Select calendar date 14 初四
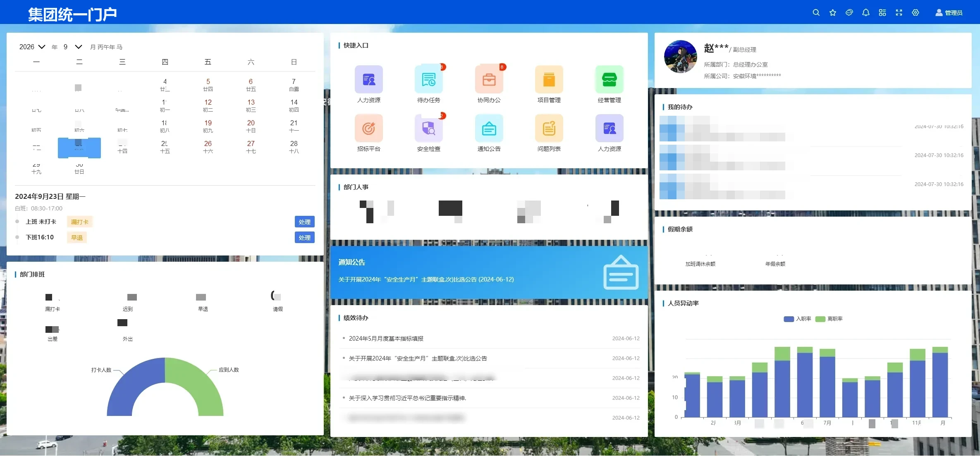Image resolution: width=980 pixels, height=456 pixels. click(x=294, y=105)
